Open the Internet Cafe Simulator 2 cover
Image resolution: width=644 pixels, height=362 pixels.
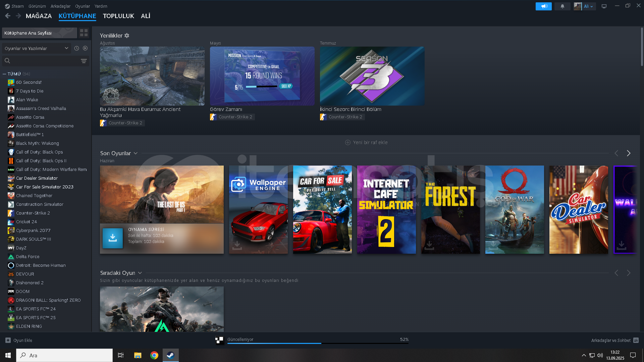(x=386, y=209)
